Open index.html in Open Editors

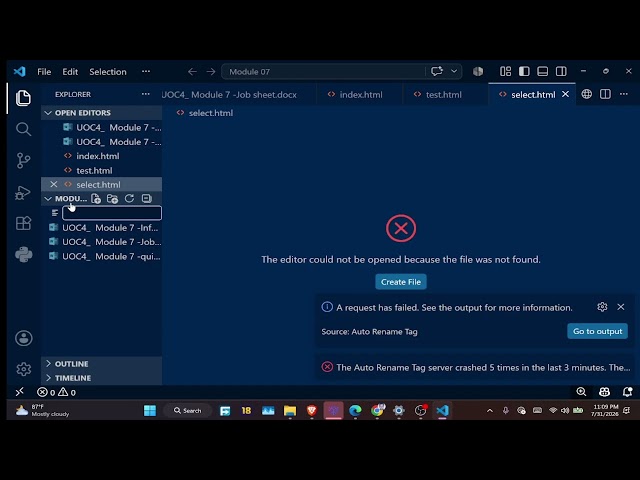pos(102,156)
